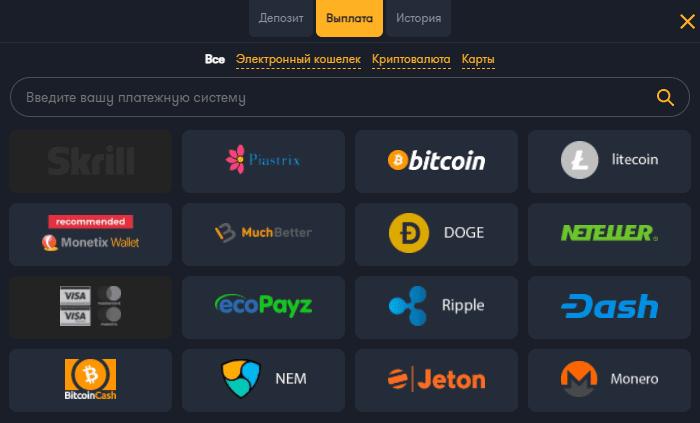The width and height of the screenshot is (700, 423).
Task: Select the Dash payment method
Action: [609, 306]
